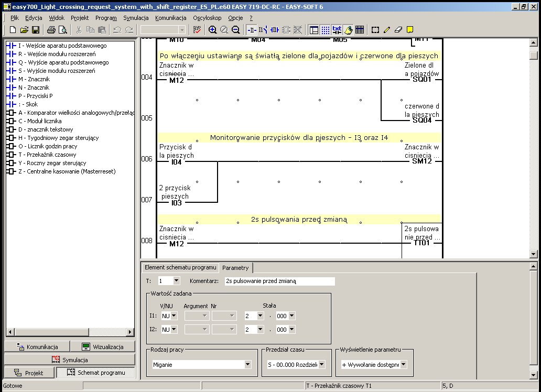Click the third contact-style icon with blue bars

tap(275, 30)
